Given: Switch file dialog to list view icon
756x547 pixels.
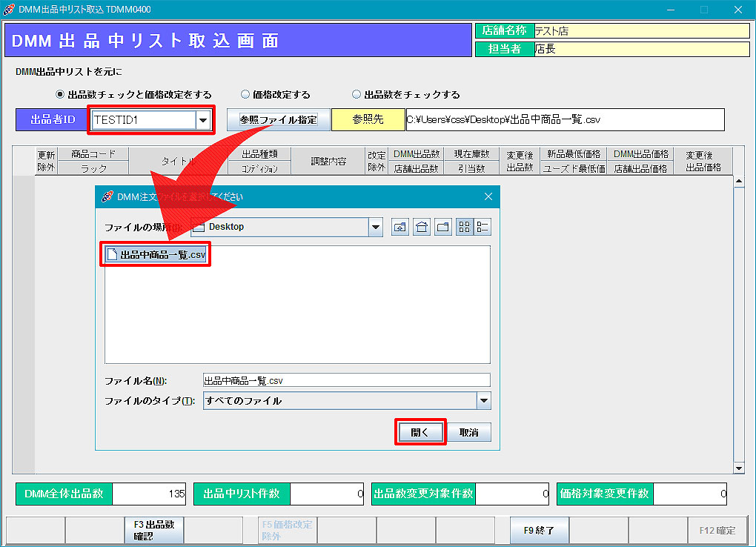Looking at the screenshot, I should [x=464, y=228].
